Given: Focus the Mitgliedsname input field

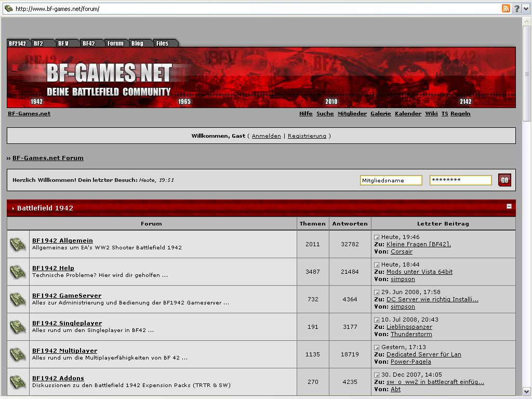Looking at the screenshot, I should (391, 180).
